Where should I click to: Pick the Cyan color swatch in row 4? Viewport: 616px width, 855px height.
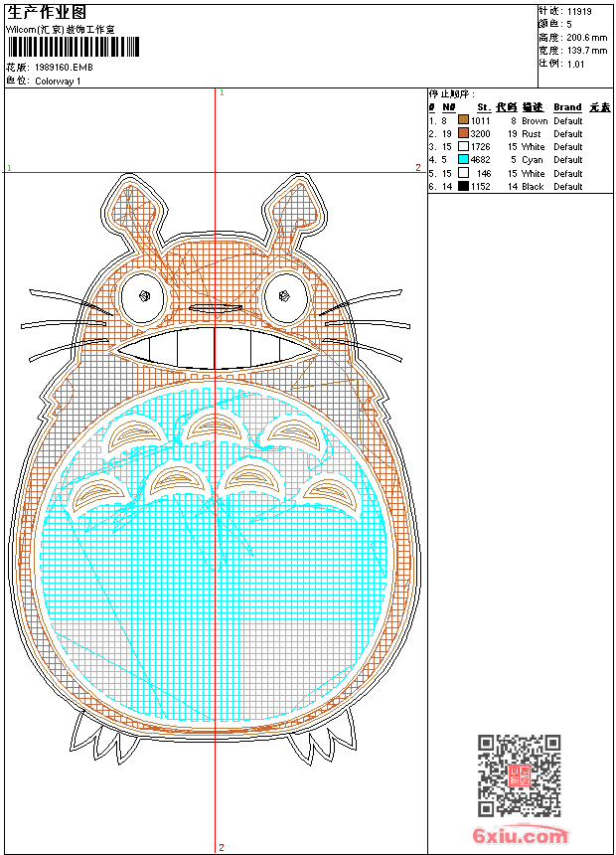click(x=463, y=160)
